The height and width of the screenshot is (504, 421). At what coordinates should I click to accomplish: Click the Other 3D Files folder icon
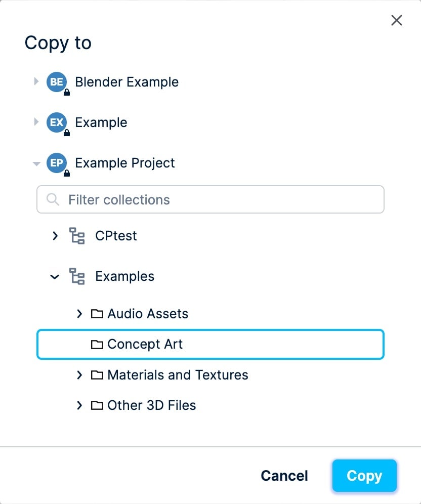(97, 405)
